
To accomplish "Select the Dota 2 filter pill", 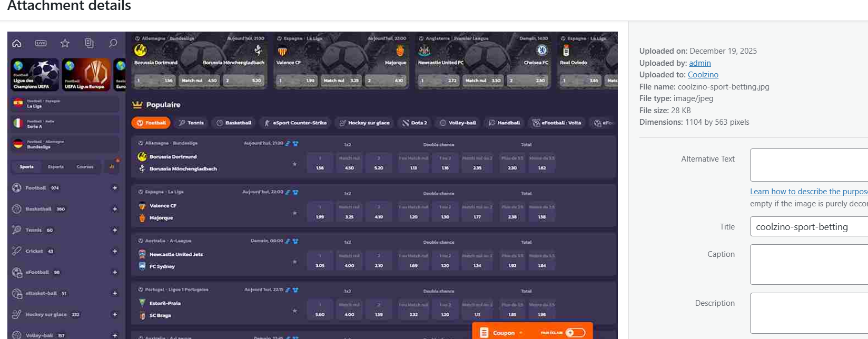I will [x=415, y=123].
